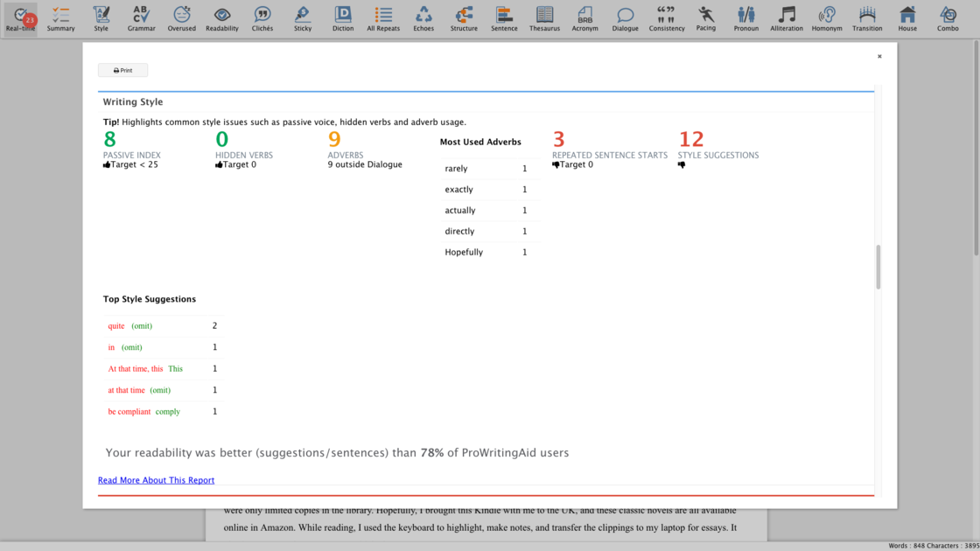Click the Style Suggestions count 12
The image size is (980, 551).
click(x=691, y=139)
